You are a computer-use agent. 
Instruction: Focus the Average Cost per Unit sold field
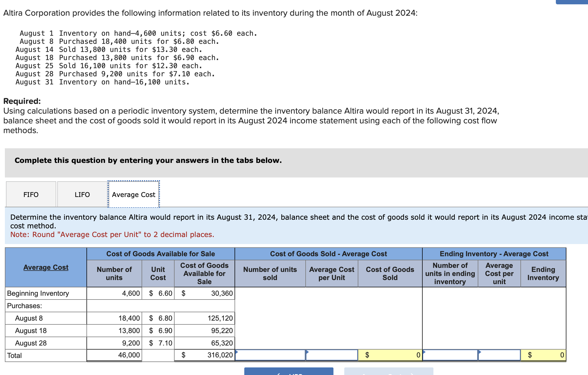tap(332, 355)
